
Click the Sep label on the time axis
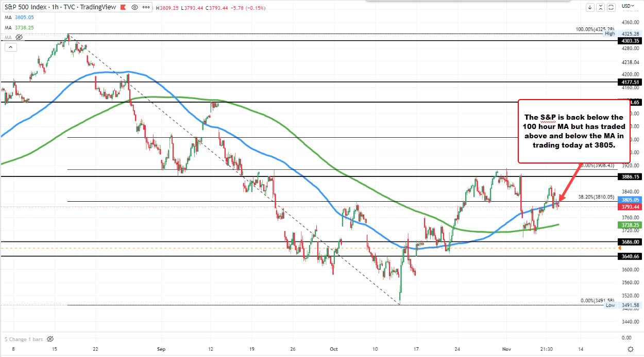[161, 349]
